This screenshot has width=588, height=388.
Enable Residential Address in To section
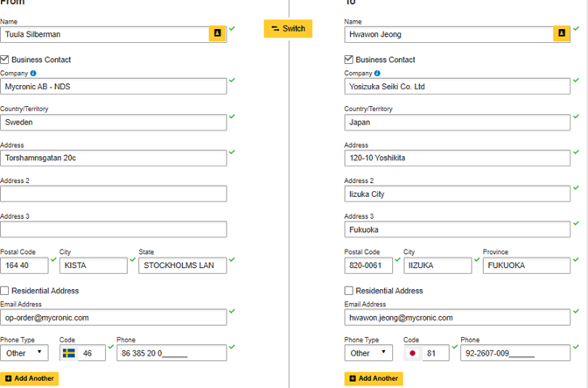tap(349, 291)
